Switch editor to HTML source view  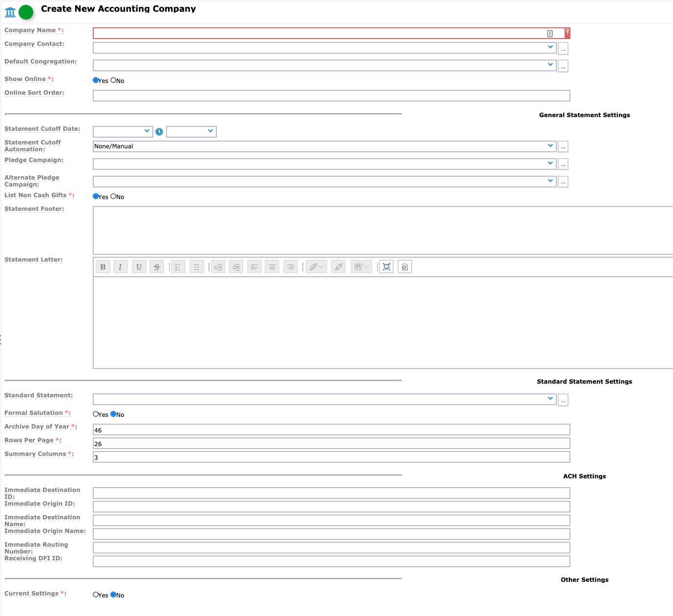click(x=405, y=267)
